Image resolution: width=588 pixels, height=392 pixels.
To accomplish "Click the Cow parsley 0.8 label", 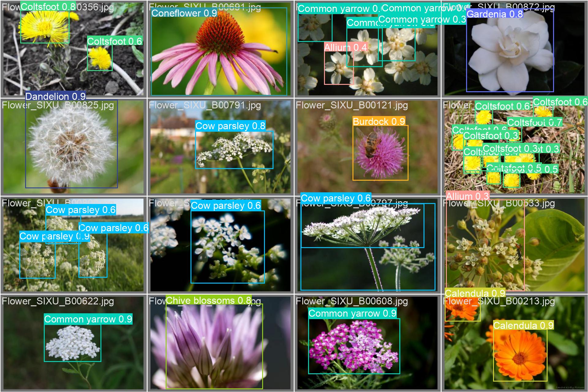I will (230, 126).
